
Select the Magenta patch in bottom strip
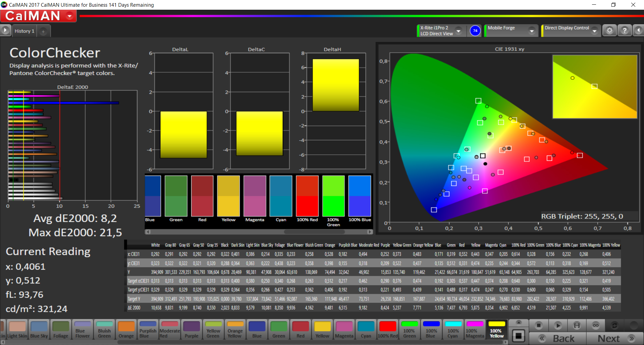pyautogui.click(x=344, y=330)
